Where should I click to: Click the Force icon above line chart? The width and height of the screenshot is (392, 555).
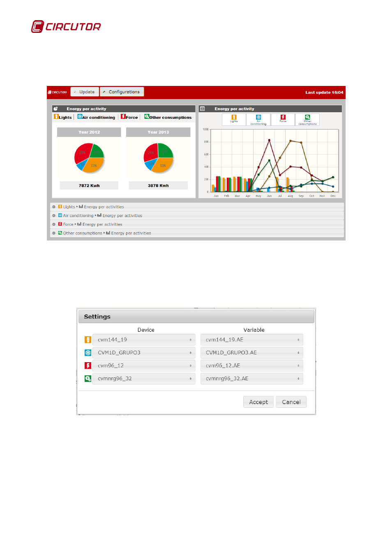point(283,118)
